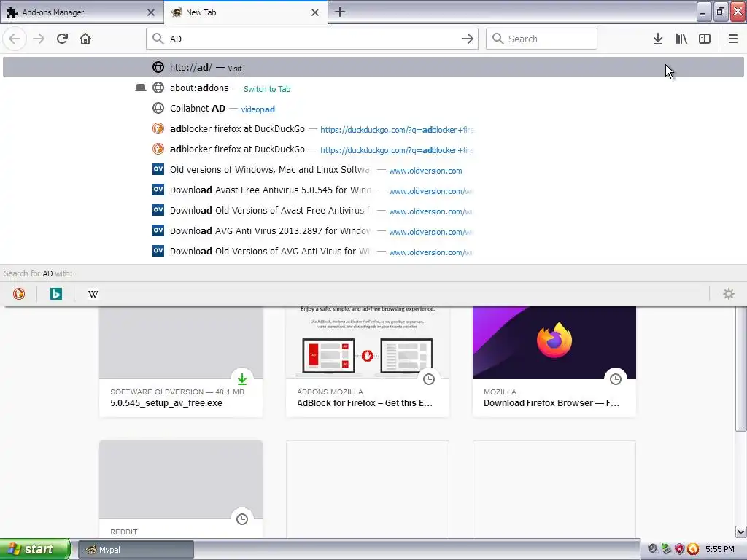
Task: Click the AD address bar field
Action: (x=312, y=39)
